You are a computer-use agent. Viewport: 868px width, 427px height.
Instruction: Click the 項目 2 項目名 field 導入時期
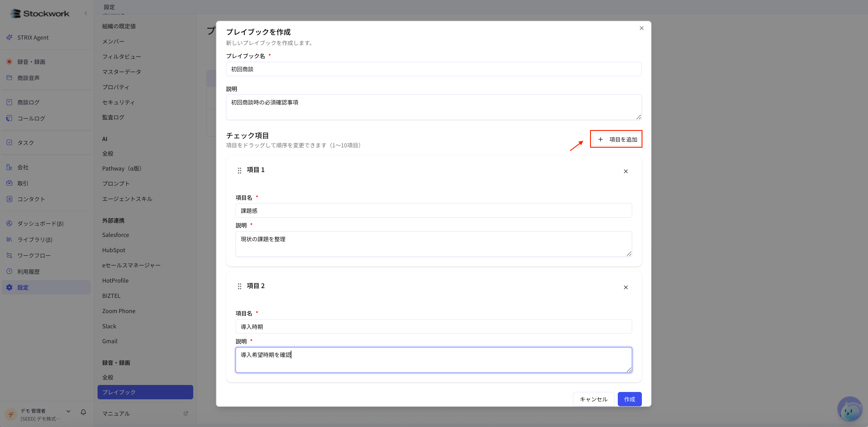coord(434,326)
